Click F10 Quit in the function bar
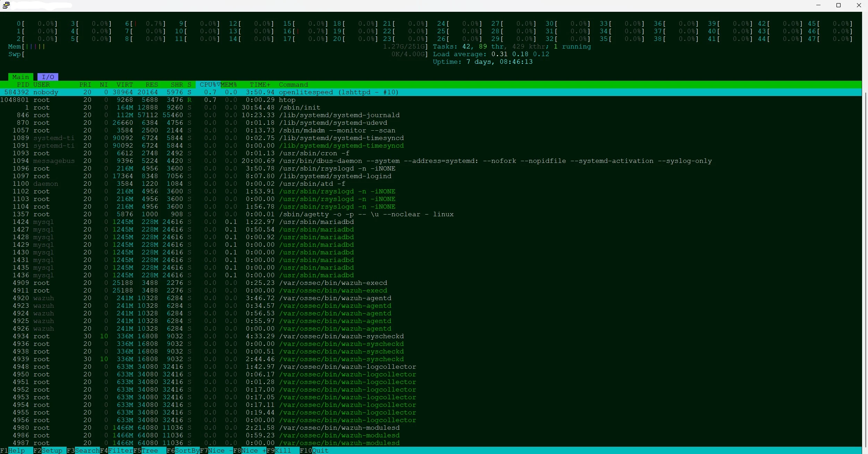Viewport: 868px width, 454px height. pos(314,451)
